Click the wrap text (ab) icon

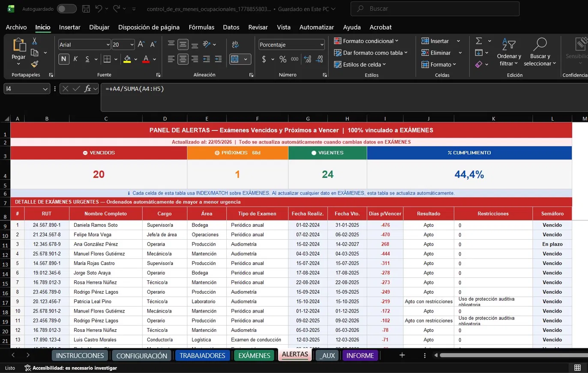pyautogui.click(x=235, y=44)
